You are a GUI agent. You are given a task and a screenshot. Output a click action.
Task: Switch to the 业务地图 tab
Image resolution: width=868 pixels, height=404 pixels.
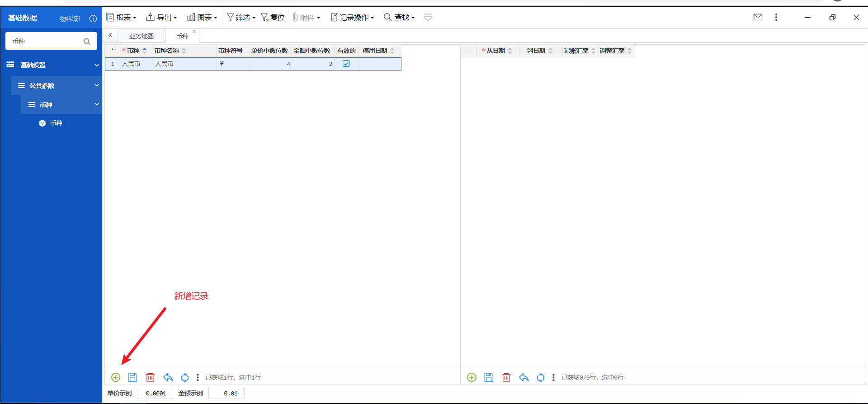pyautogui.click(x=142, y=36)
